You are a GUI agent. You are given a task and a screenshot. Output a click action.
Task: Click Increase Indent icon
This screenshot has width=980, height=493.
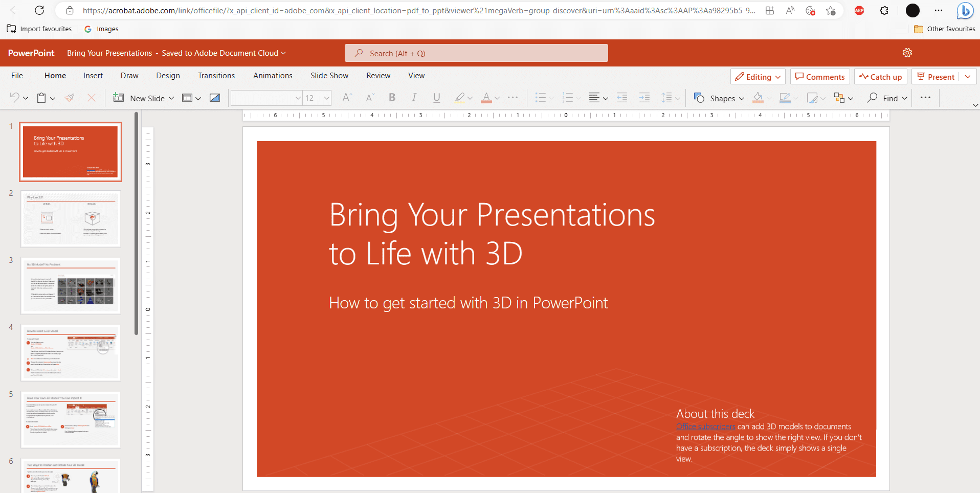(644, 98)
